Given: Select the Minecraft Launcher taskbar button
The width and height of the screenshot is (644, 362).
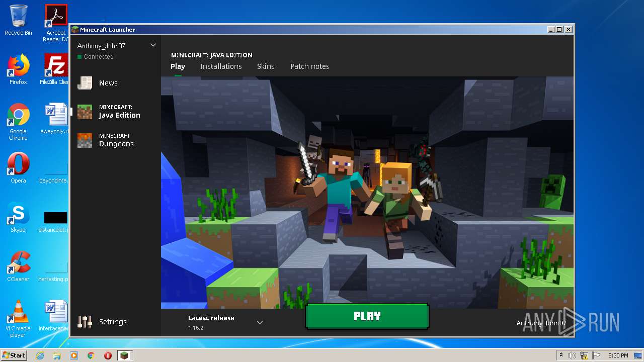Looking at the screenshot, I should click(124, 355).
